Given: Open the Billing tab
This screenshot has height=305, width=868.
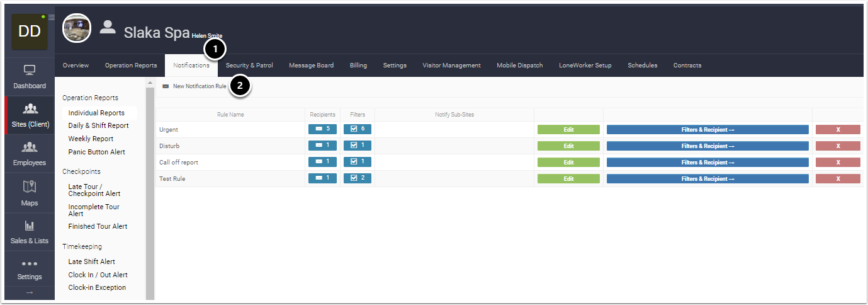Looking at the screenshot, I should tap(358, 66).
